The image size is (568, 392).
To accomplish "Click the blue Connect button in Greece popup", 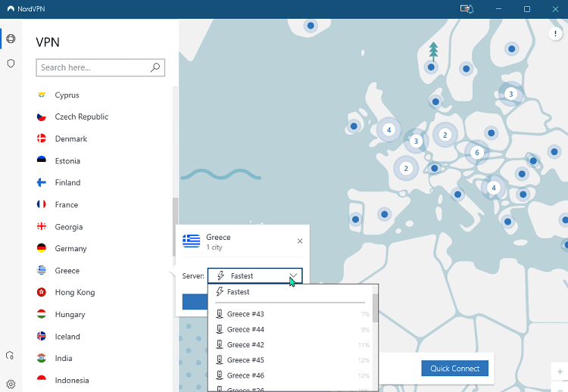I will (x=195, y=302).
